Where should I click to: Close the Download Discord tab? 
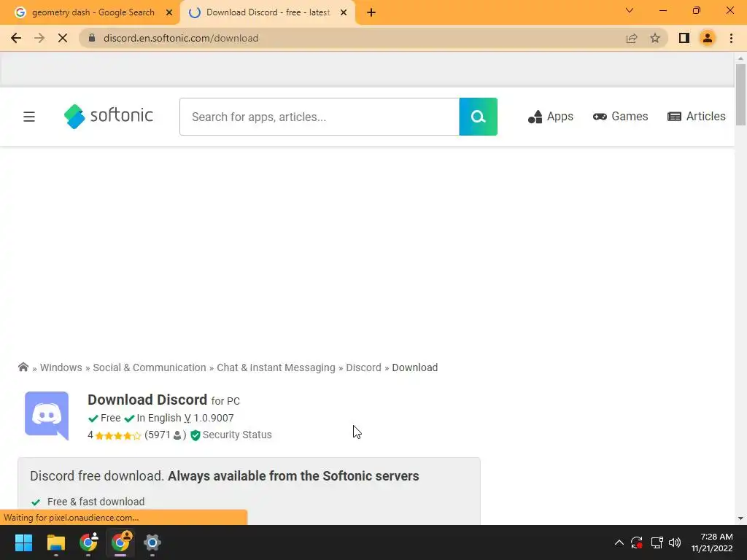point(344,13)
